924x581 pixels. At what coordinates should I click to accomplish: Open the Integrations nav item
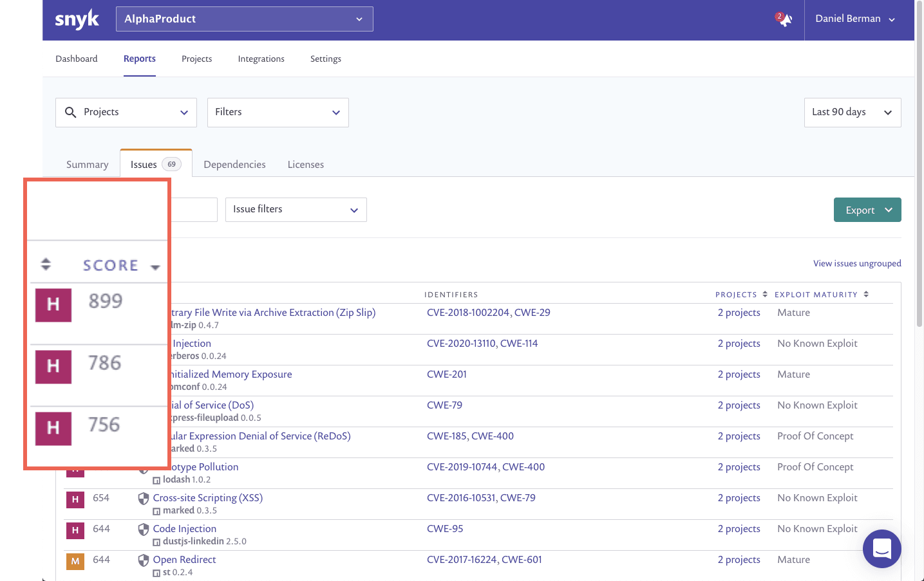(261, 59)
